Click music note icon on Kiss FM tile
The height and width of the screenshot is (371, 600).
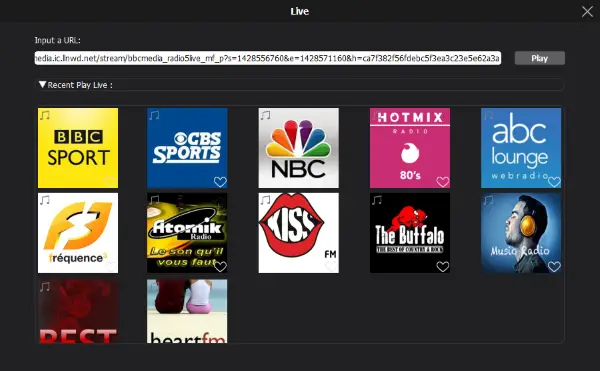pos(266,200)
